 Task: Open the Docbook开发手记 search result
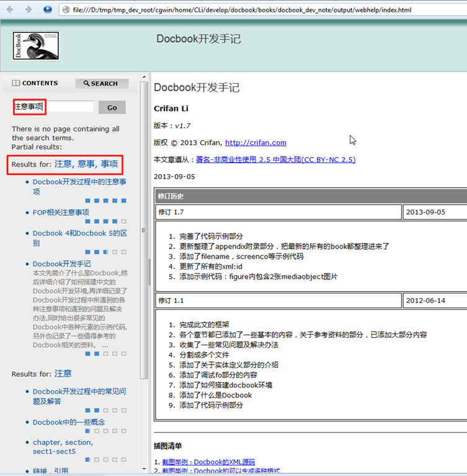(61, 264)
